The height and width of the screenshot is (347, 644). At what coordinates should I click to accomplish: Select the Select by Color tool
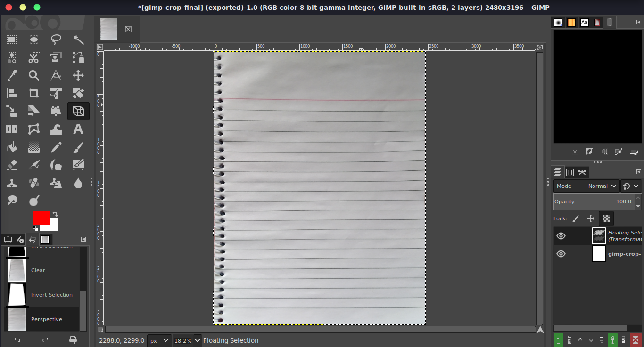coord(12,57)
